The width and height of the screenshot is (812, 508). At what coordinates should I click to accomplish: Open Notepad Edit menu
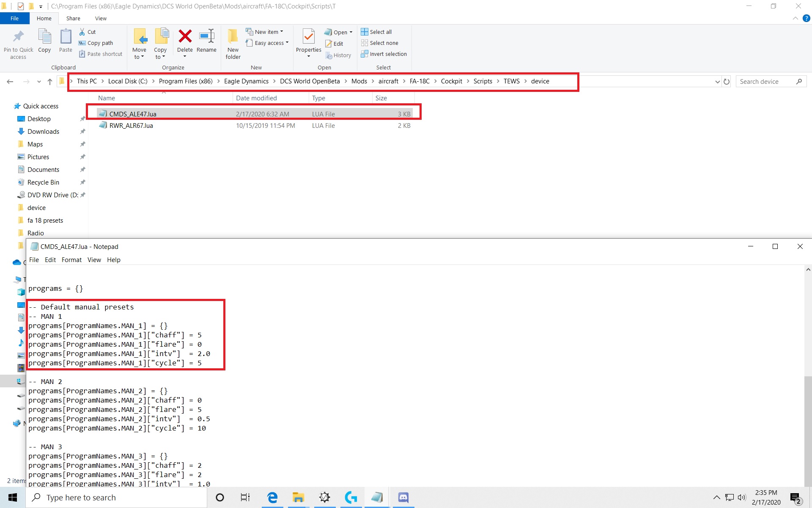point(50,260)
